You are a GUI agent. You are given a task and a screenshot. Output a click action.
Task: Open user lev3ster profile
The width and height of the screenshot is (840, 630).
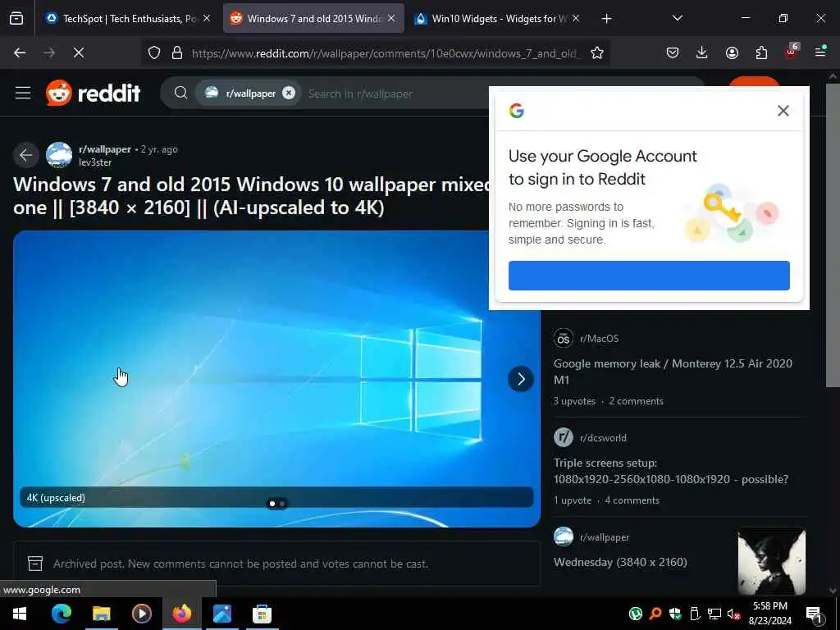pyautogui.click(x=95, y=162)
